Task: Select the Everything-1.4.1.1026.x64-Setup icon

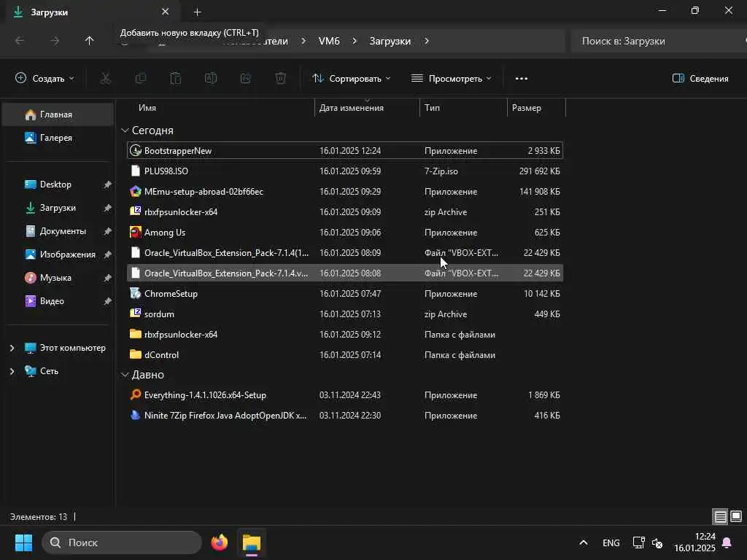Action: click(x=135, y=394)
